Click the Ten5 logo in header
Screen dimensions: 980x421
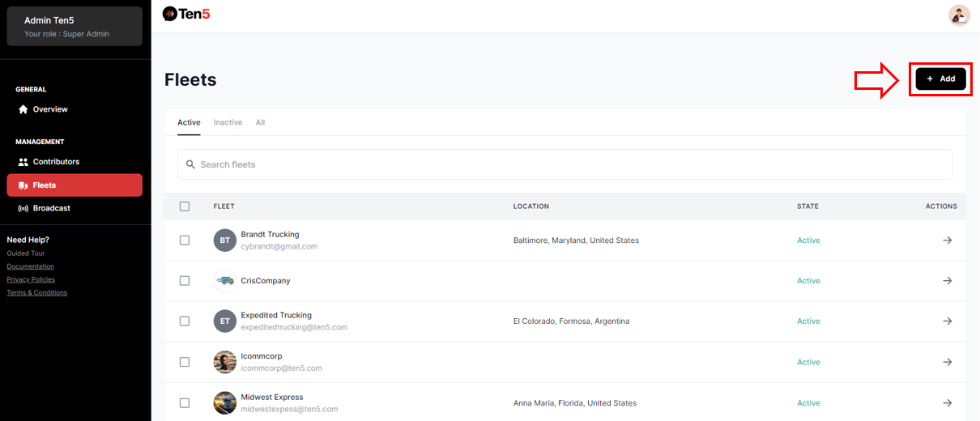186,14
